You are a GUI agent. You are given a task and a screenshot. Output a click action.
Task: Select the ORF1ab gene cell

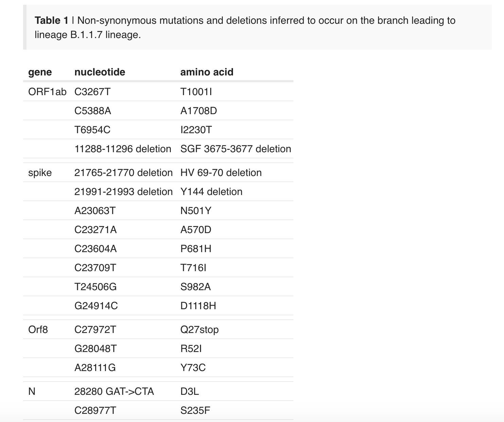pyautogui.click(x=47, y=92)
